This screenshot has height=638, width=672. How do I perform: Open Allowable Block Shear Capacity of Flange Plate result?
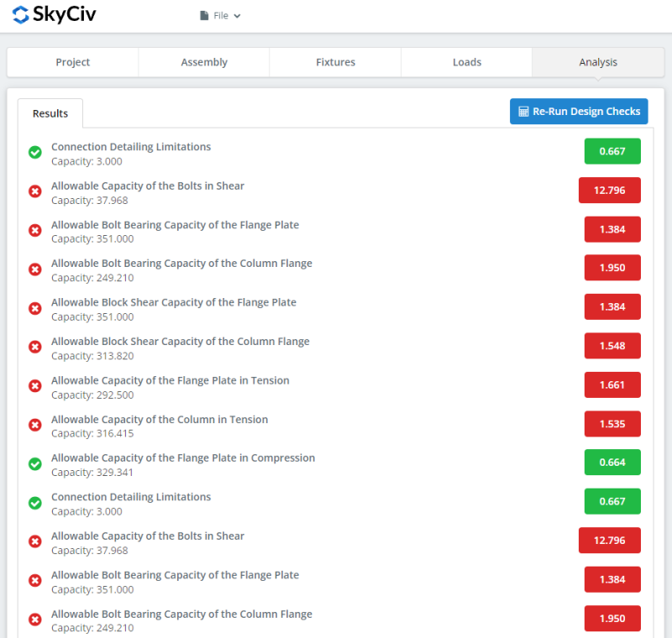[173, 302]
